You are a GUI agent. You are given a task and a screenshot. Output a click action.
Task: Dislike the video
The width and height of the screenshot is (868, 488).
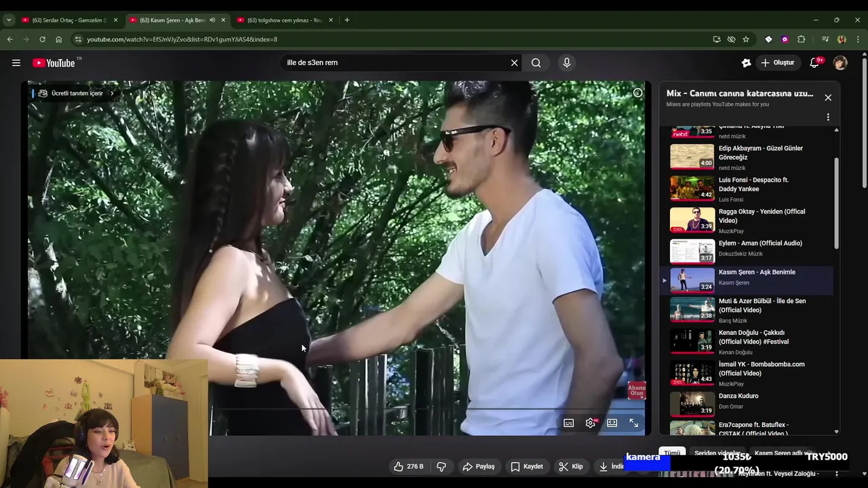[x=441, y=466]
